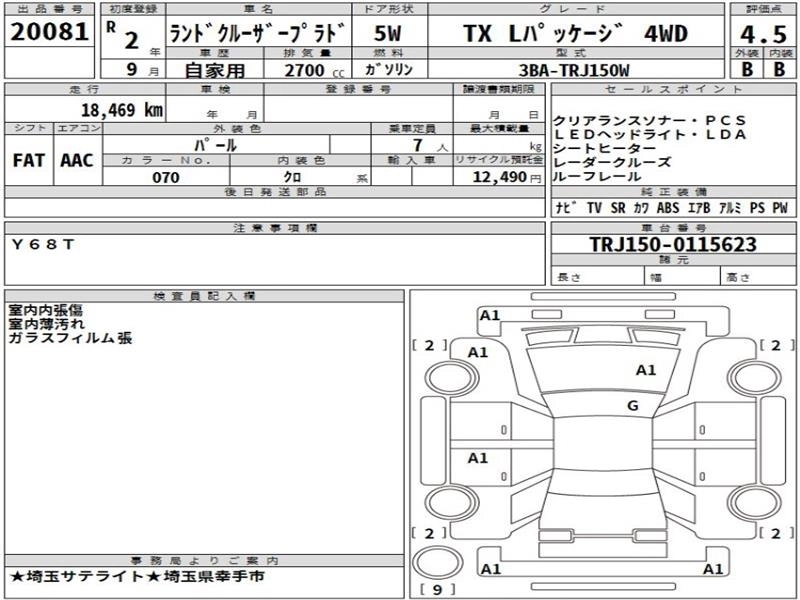Click sales point レーダークルーズ
The width and height of the screenshot is (800, 600).
(x=612, y=162)
